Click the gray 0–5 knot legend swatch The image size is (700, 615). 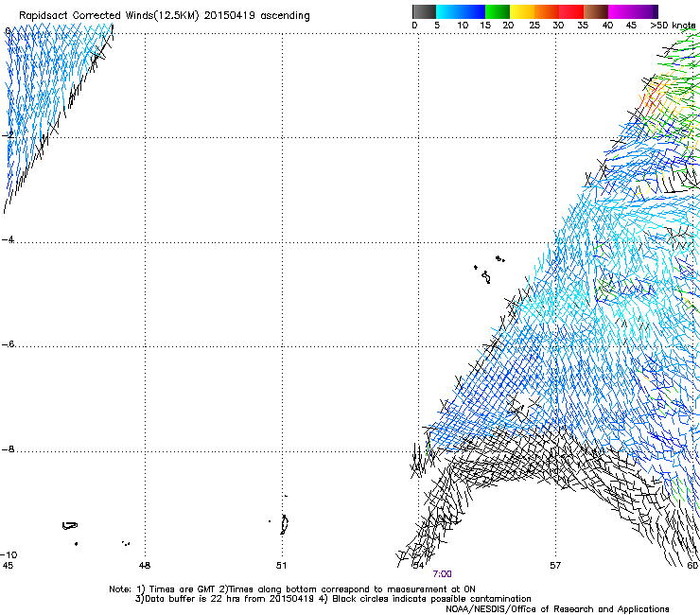(424, 11)
